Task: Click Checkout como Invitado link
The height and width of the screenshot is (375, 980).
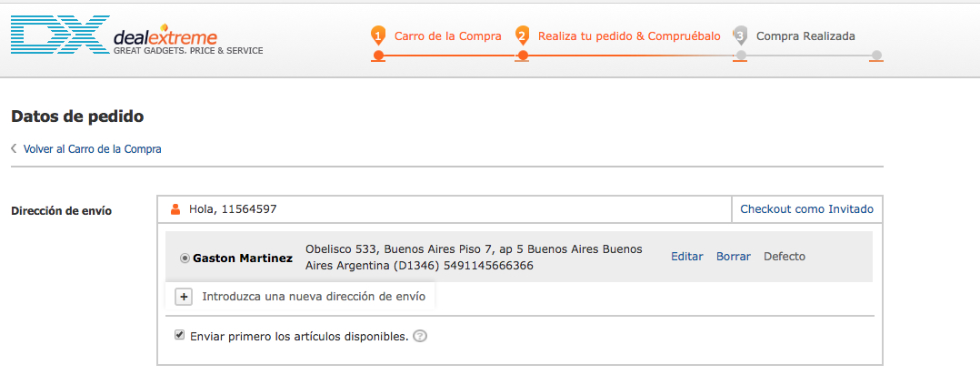Action: point(806,209)
